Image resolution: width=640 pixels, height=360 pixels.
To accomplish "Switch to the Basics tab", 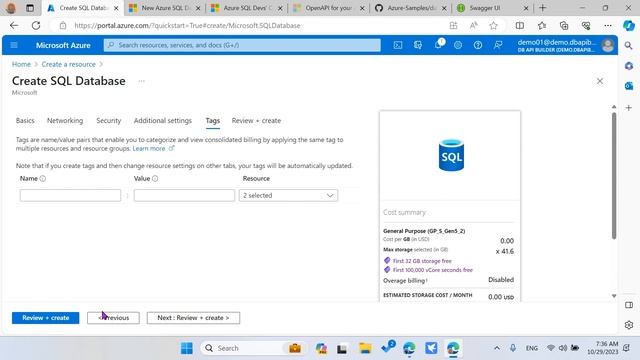I will coord(25,120).
